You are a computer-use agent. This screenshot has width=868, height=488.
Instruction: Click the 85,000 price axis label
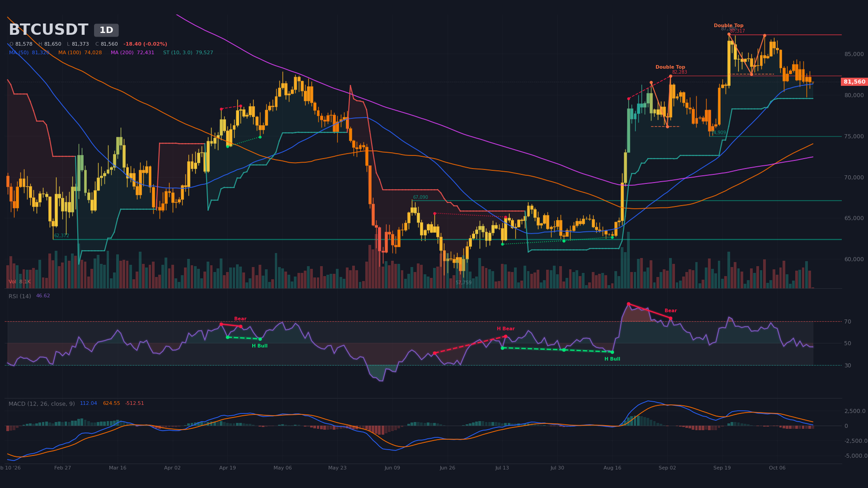pos(854,54)
